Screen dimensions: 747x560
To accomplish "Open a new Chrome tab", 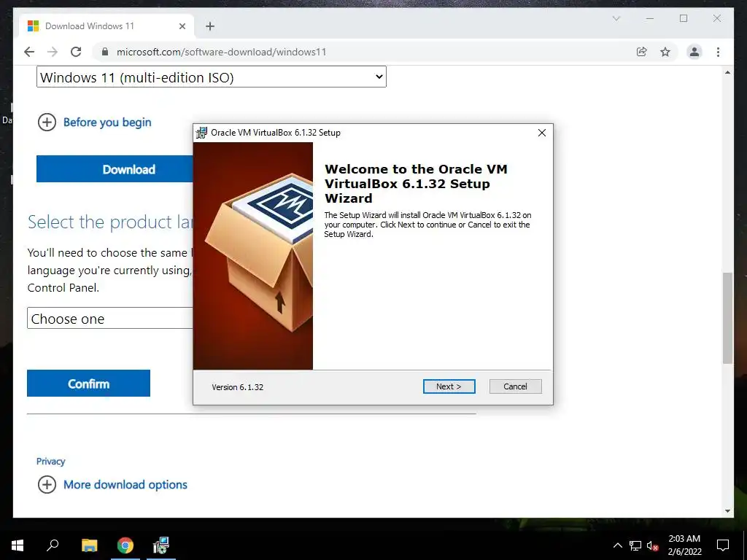I will click(x=210, y=26).
